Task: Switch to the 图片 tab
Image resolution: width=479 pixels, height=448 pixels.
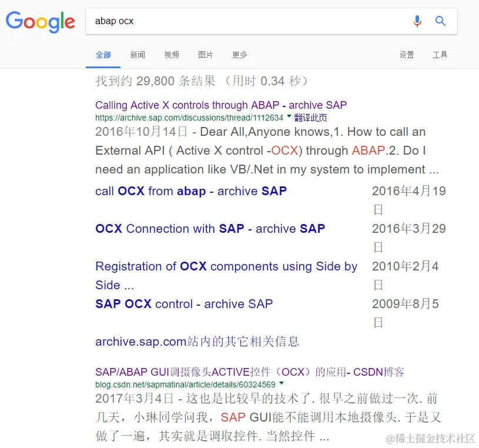Action: coord(205,55)
